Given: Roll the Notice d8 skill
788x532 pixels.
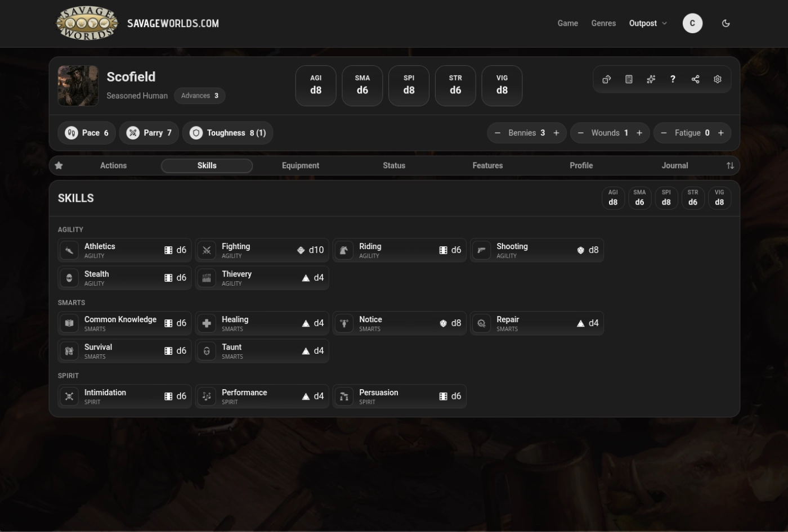Looking at the screenshot, I should tap(400, 323).
